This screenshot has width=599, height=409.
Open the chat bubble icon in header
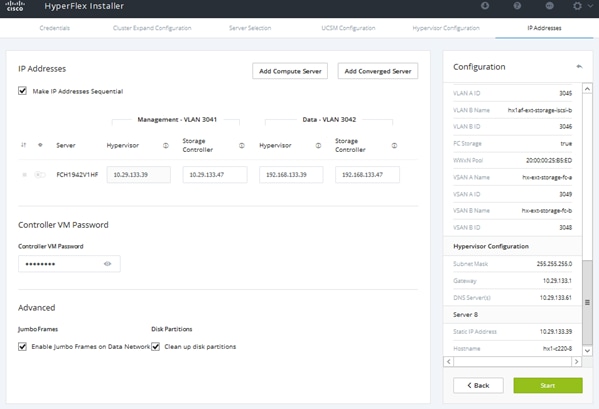[x=549, y=6]
